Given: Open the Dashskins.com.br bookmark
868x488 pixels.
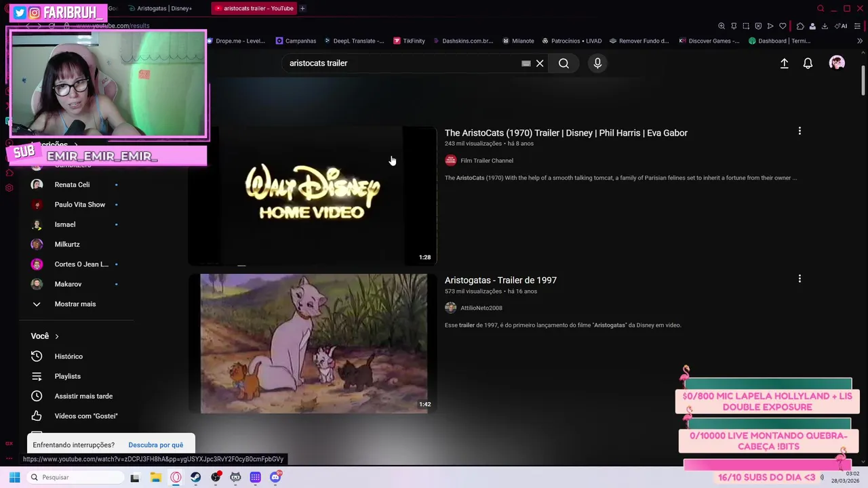Looking at the screenshot, I should (x=462, y=41).
